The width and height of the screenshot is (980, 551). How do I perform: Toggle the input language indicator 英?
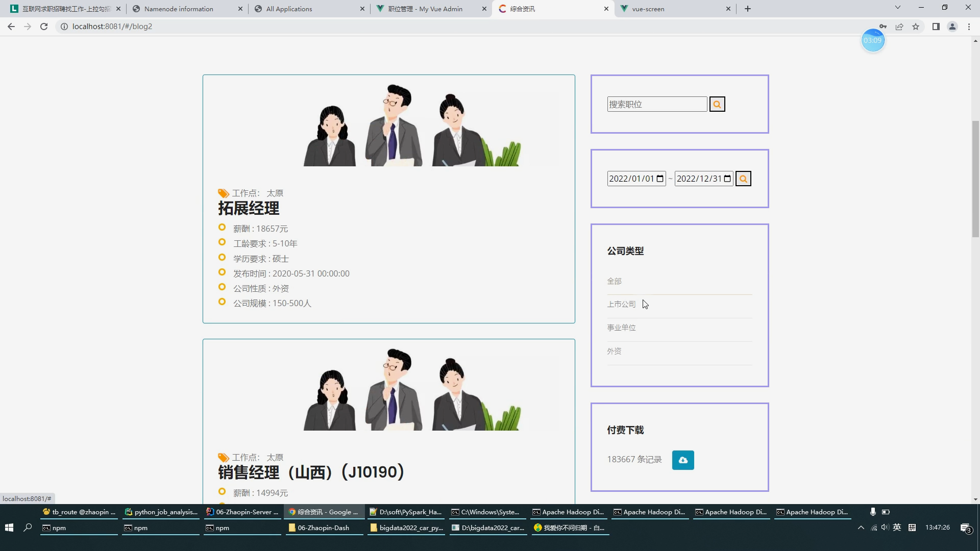[x=897, y=527]
